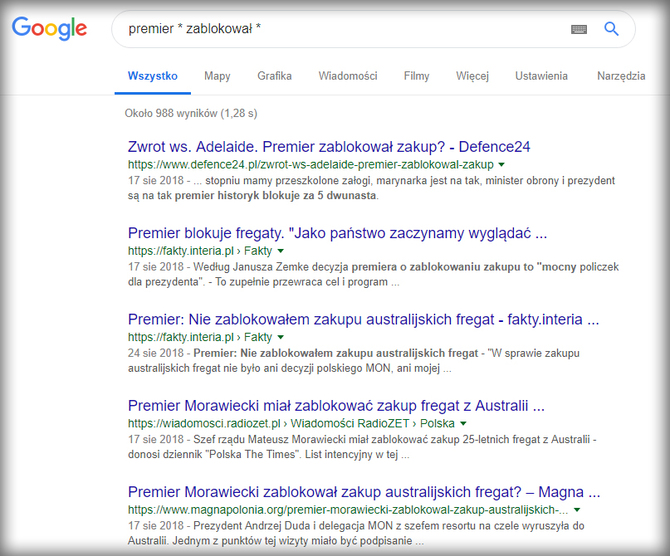Click the wiadomosci.radiozet.pl breadcrumb URL
The width and height of the screenshot is (670, 556).
tap(291, 424)
